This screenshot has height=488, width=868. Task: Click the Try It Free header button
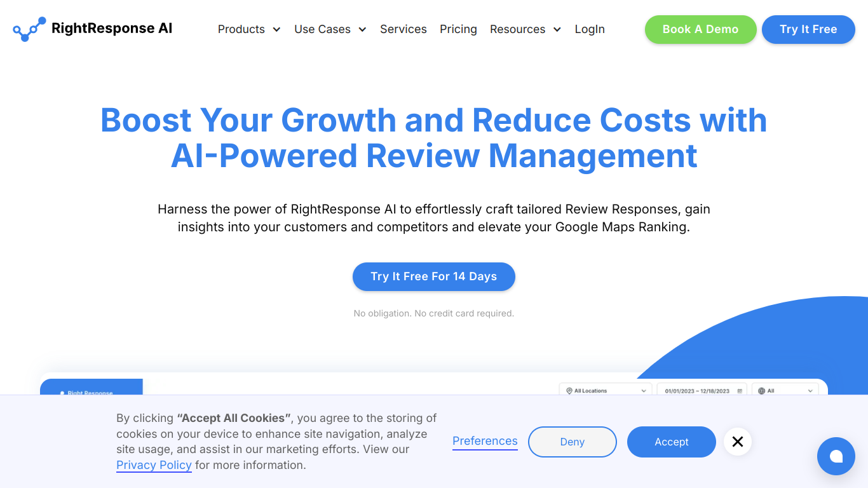808,29
